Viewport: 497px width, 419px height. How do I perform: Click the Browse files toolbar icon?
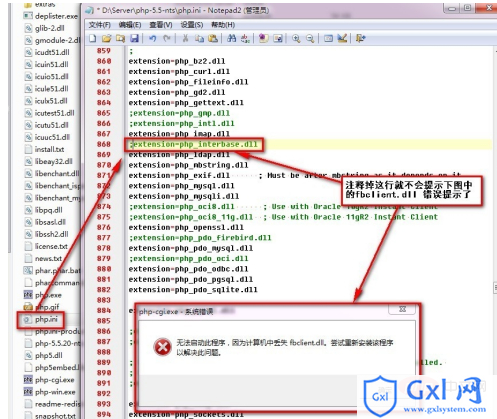pyautogui.click(x=120, y=39)
